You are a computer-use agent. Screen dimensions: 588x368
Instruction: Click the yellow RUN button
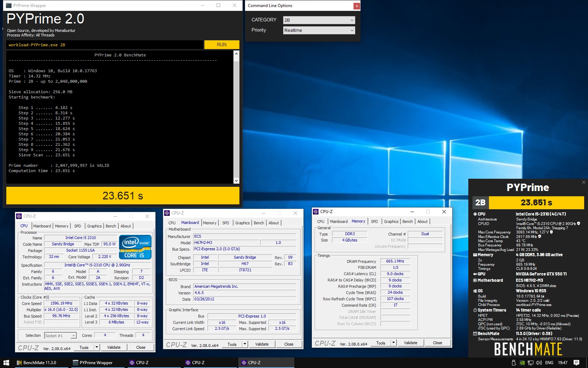click(x=222, y=45)
